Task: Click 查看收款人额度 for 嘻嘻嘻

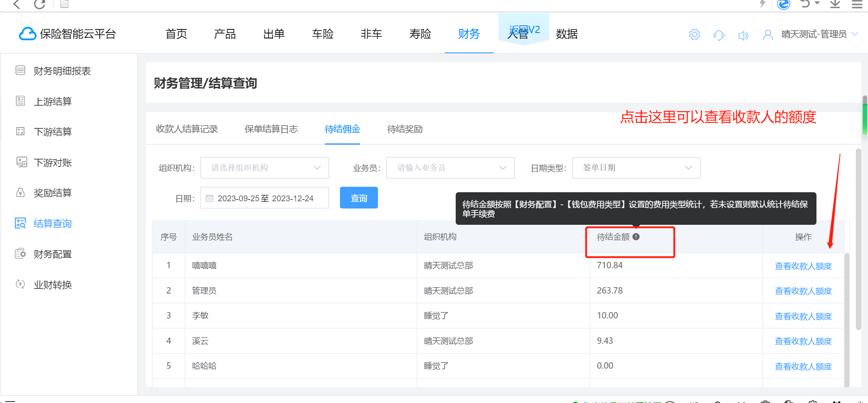Action: click(803, 266)
